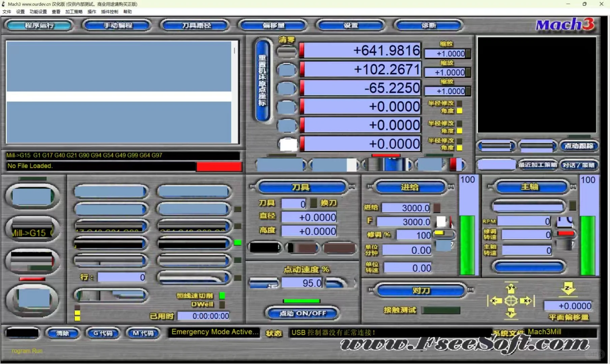Open the 文件 menu

[x=7, y=12]
